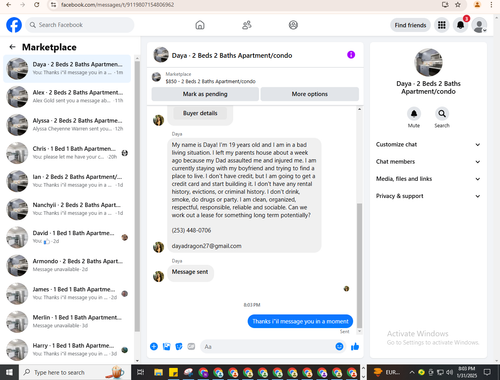
Task: Open the James conversation
Action: click(x=67, y=293)
